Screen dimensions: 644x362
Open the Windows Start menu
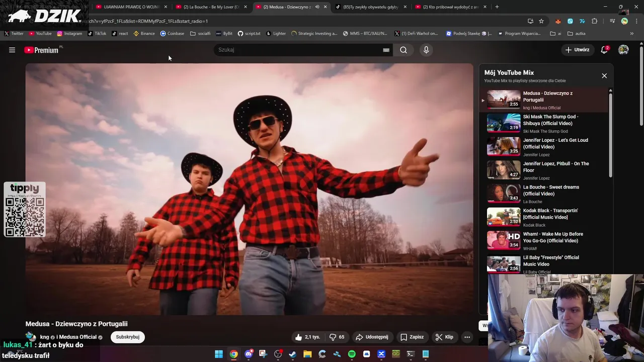(219, 354)
